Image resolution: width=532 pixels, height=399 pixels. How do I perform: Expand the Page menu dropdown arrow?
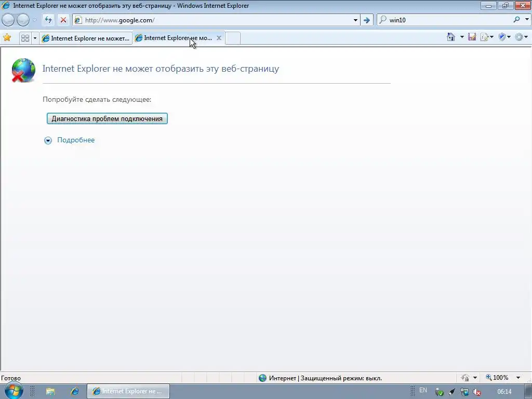pos(491,37)
